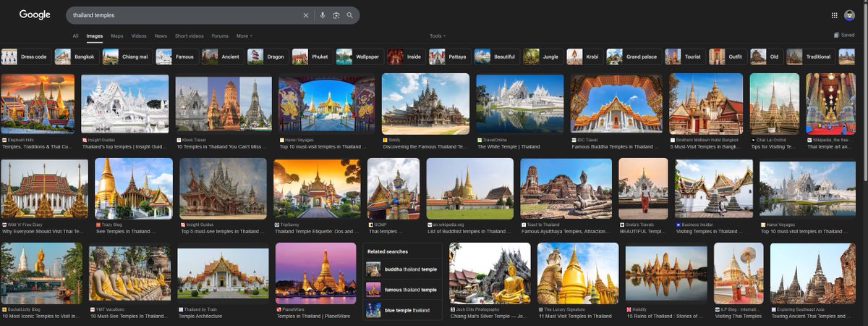This screenshot has height=326, width=868.
Task: Click the 'Thailand's top temples | Insight Guides' caption
Action: tap(123, 146)
